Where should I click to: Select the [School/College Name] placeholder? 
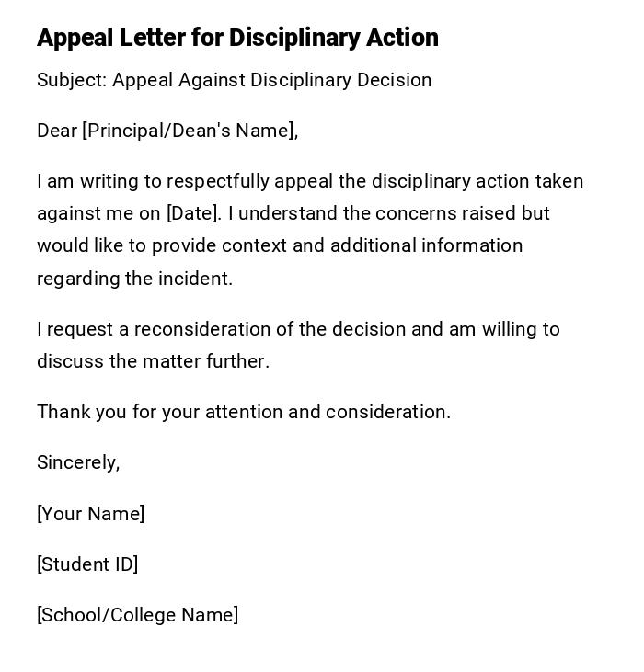point(137,615)
